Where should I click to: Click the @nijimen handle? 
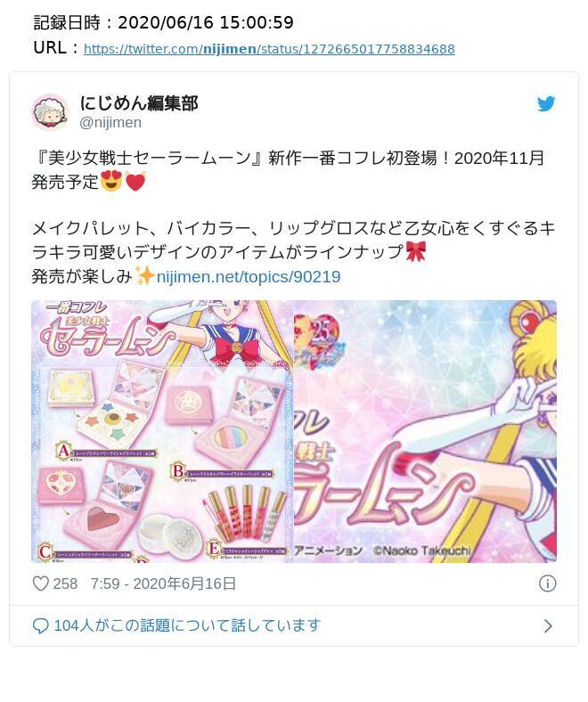point(110,122)
